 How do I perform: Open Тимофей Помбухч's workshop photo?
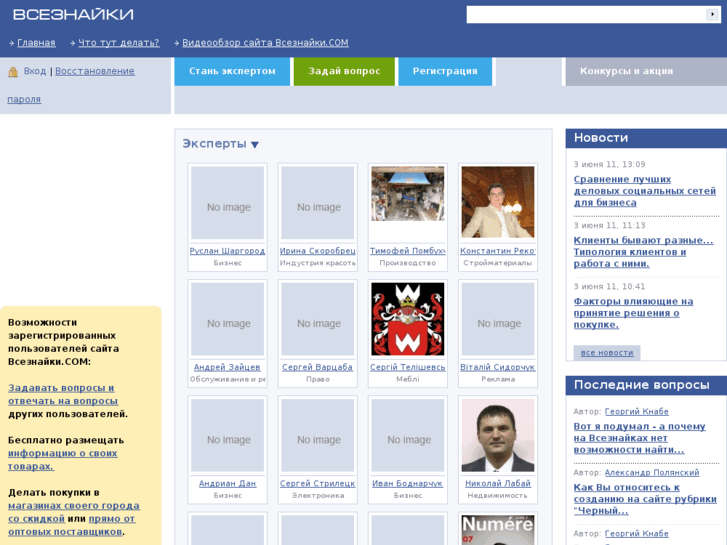[x=408, y=194]
